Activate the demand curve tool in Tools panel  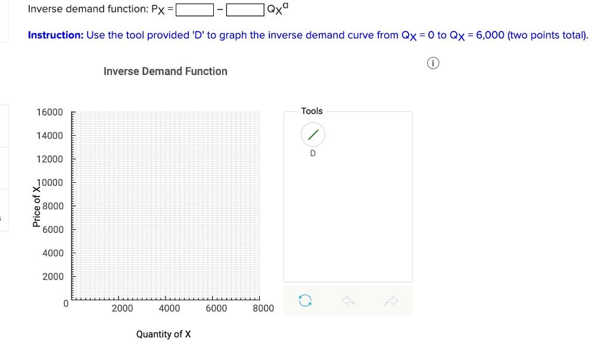click(312, 135)
